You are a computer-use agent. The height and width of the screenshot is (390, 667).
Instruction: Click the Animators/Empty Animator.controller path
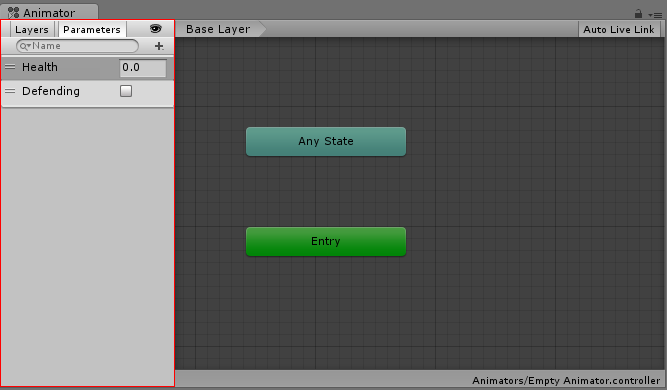(566, 380)
